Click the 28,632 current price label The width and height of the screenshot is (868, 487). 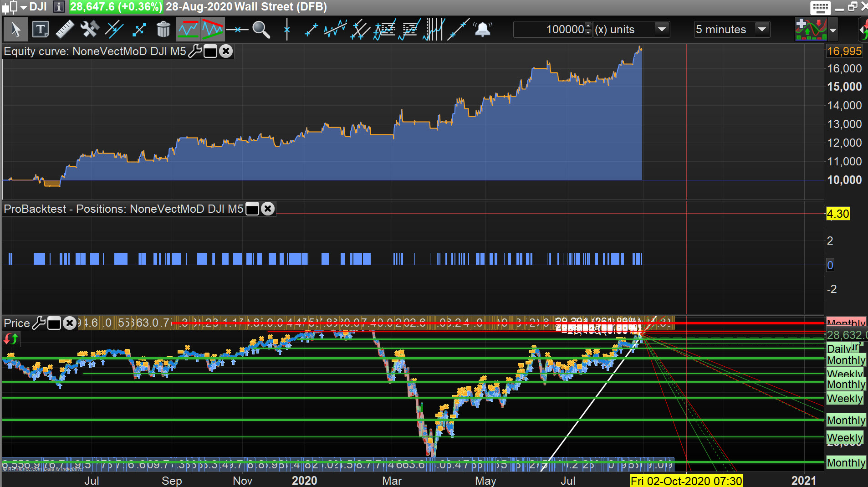[x=846, y=335]
